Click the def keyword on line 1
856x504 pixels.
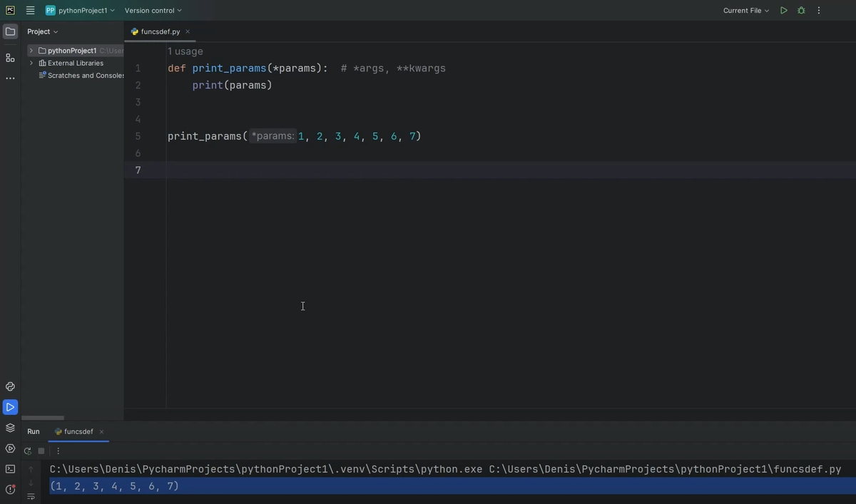[177, 68]
